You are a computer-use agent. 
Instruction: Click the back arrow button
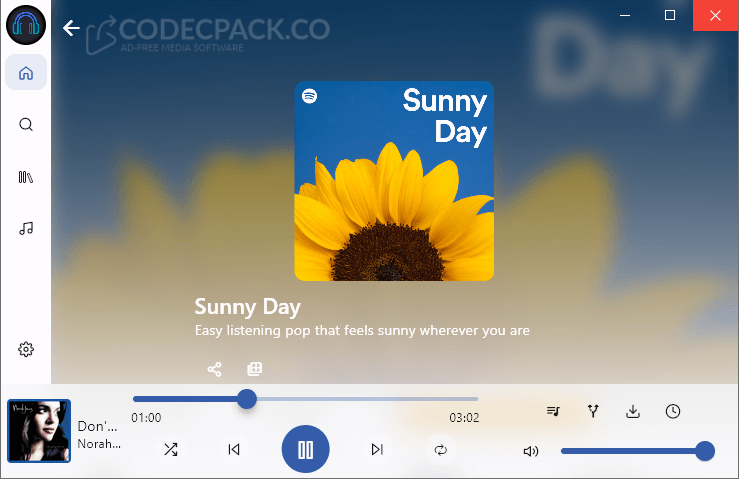pyautogui.click(x=71, y=28)
